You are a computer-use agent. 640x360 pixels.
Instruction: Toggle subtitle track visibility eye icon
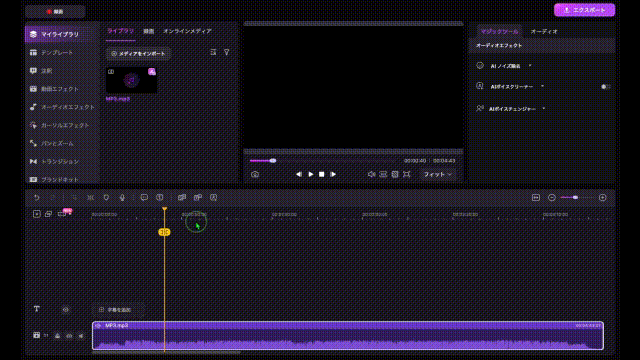pos(66,309)
